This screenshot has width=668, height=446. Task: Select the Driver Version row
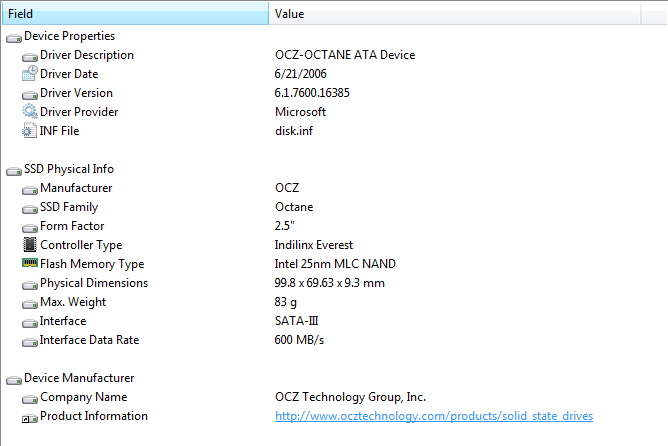coord(76,93)
